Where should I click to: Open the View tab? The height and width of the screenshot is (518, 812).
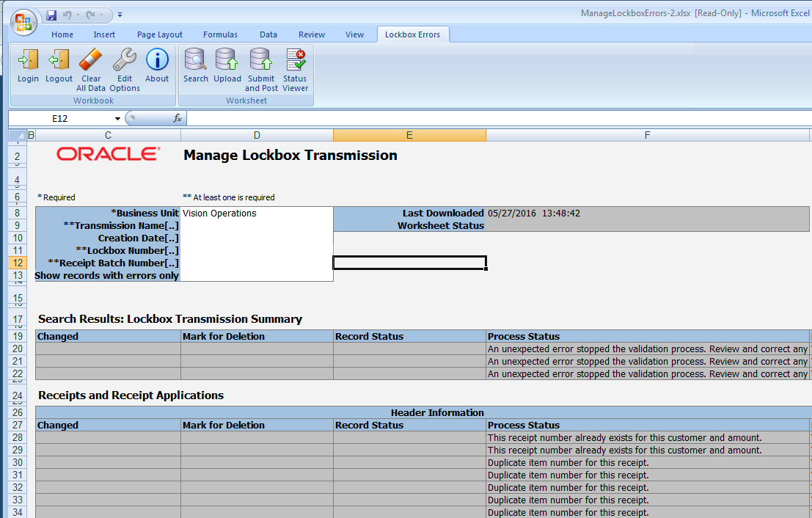355,34
